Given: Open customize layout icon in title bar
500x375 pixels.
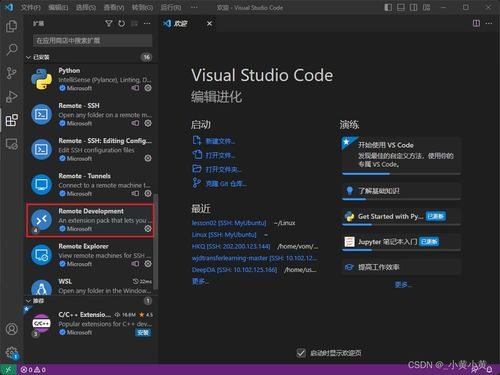Looking at the screenshot, I should click(426, 7).
